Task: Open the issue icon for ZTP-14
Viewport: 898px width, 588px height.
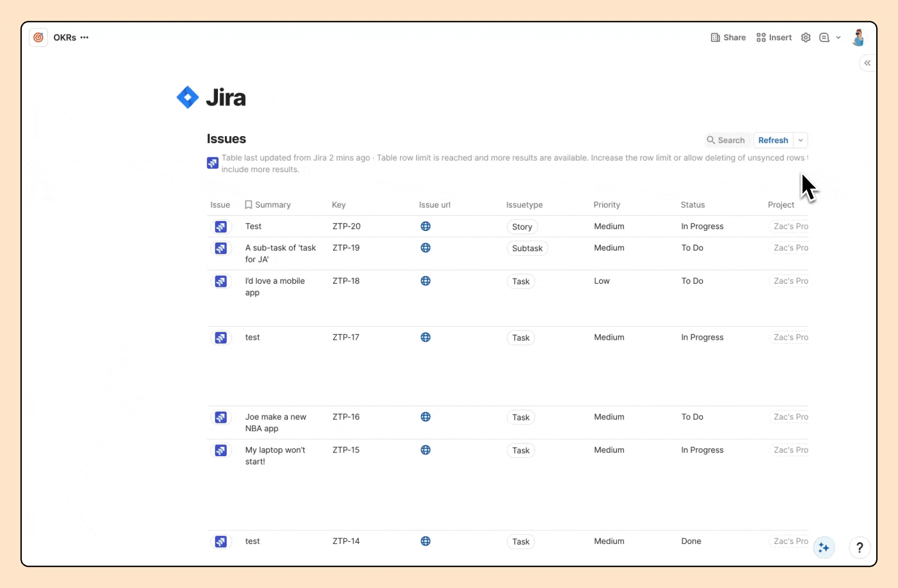Action: tap(221, 542)
